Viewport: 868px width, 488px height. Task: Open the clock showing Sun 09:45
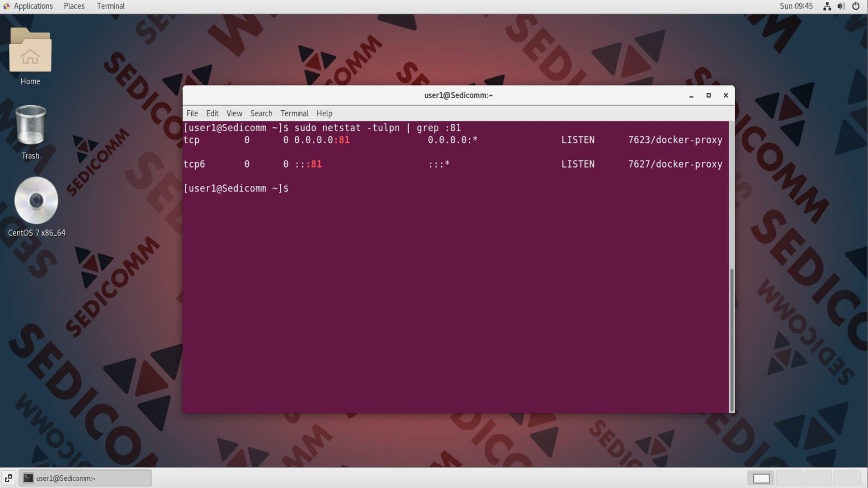point(796,6)
